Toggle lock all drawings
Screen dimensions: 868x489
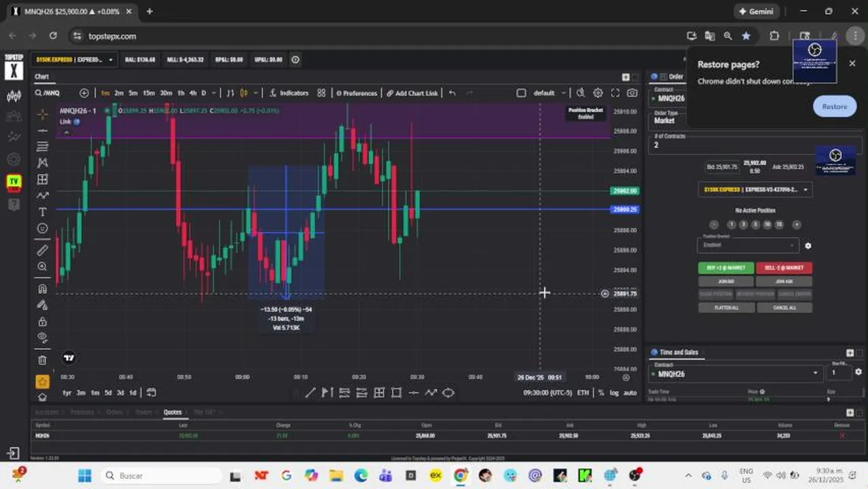click(42, 321)
